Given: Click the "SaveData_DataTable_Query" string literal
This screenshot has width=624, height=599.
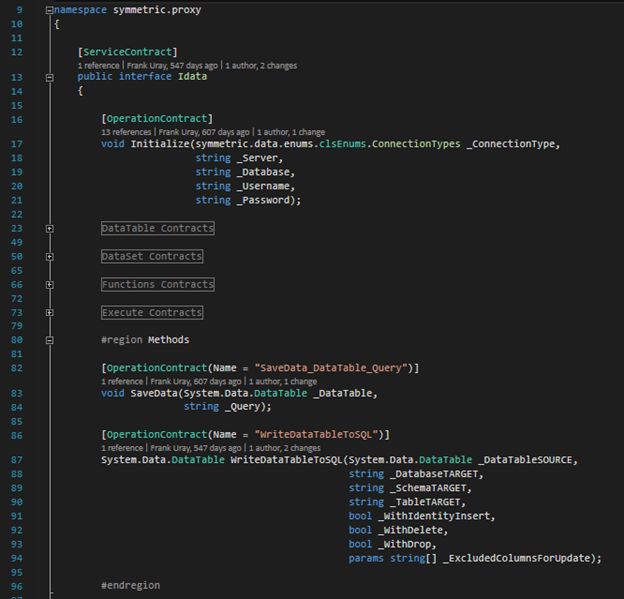Looking at the screenshot, I should (x=331, y=368).
